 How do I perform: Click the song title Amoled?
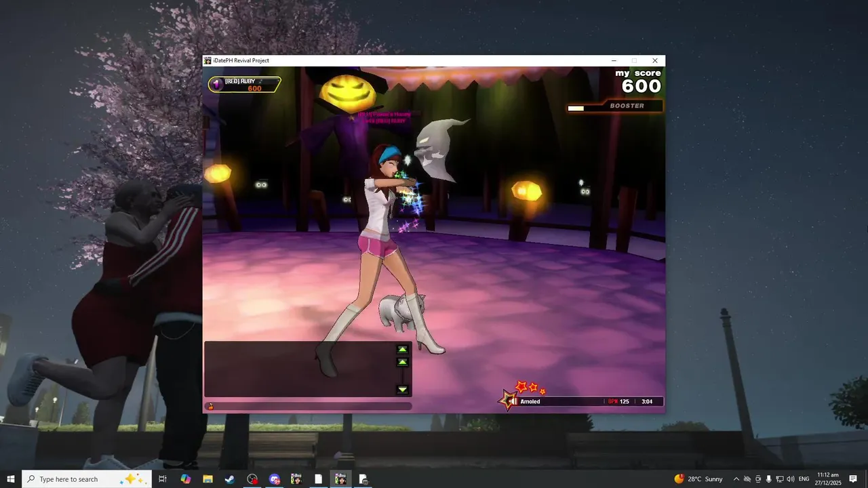pos(530,402)
